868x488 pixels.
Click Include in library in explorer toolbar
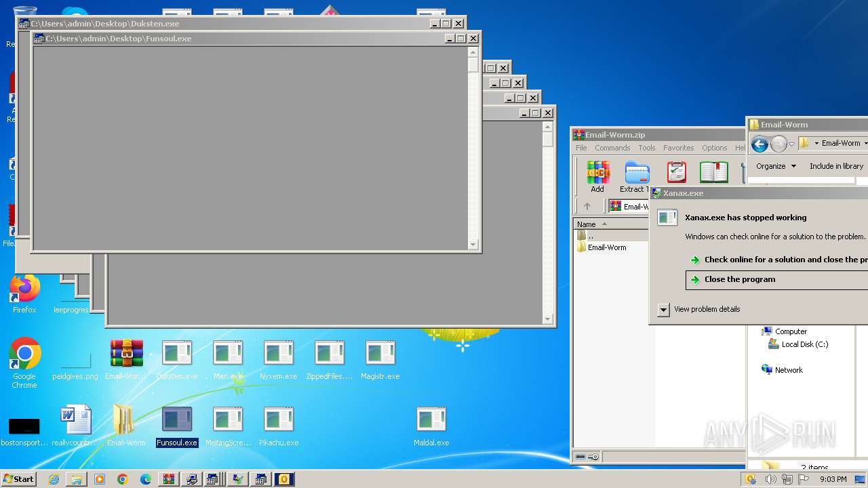(836, 166)
